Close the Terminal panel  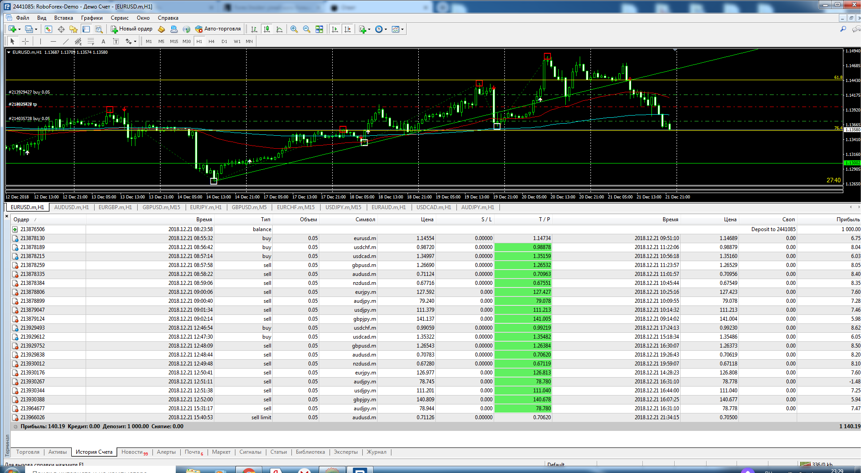7,216
